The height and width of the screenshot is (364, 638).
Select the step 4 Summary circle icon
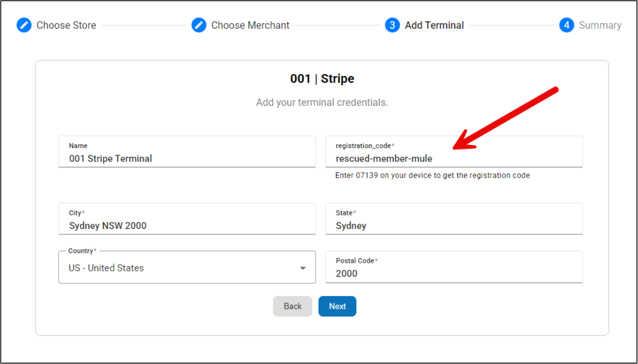(567, 25)
